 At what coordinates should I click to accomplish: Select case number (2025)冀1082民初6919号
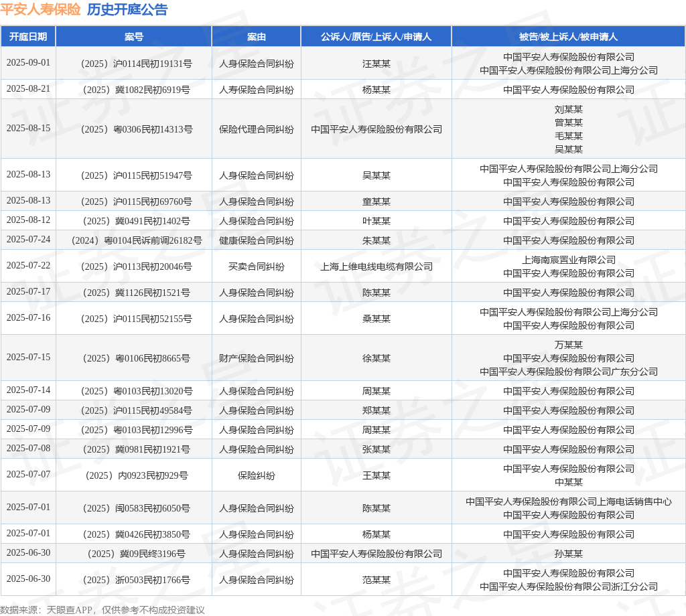[x=137, y=90]
